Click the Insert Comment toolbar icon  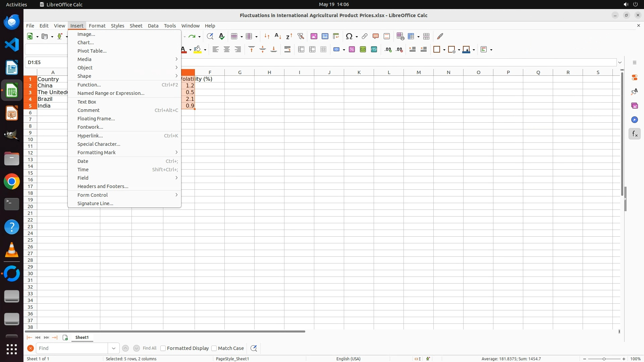point(375,36)
